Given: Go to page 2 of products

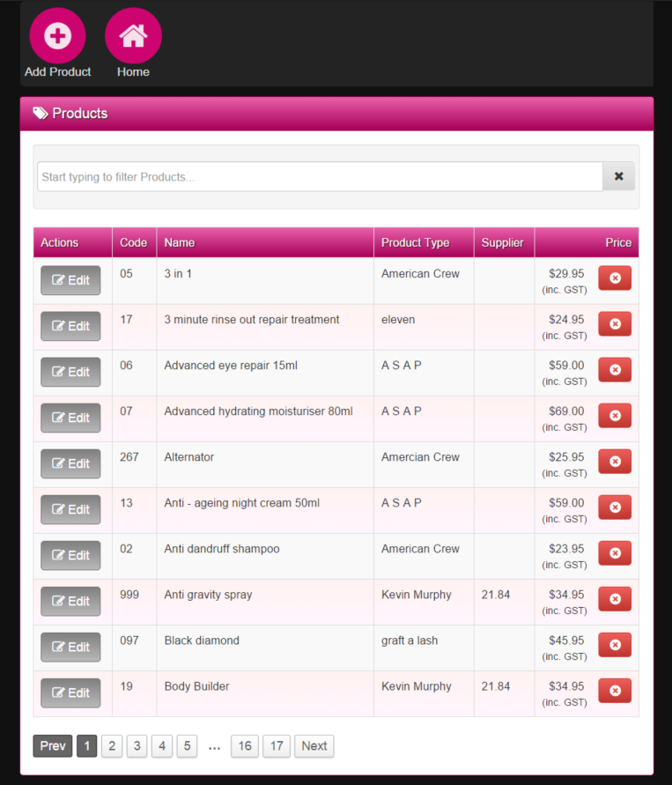Looking at the screenshot, I should pyautogui.click(x=112, y=746).
